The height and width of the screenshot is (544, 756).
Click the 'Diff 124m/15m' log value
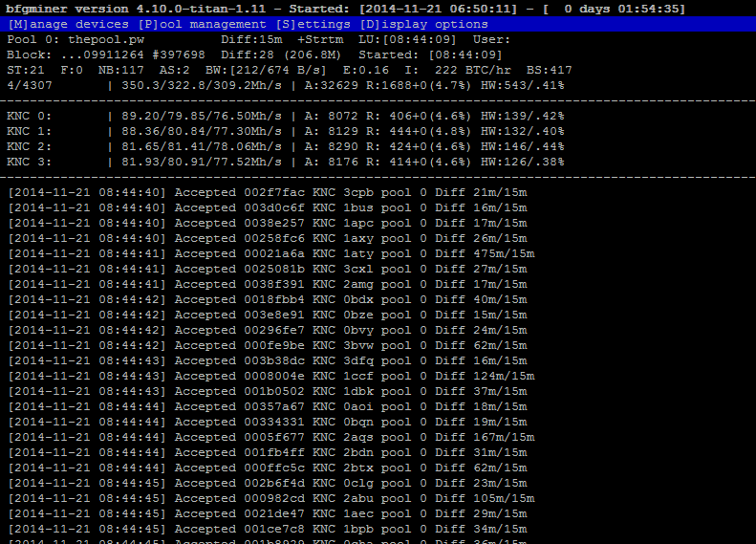coord(485,376)
